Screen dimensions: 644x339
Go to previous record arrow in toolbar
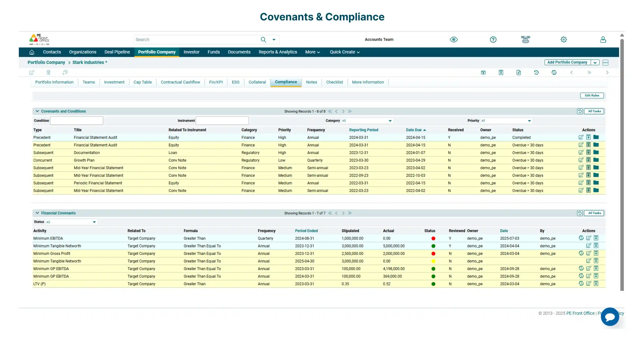point(571,73)
